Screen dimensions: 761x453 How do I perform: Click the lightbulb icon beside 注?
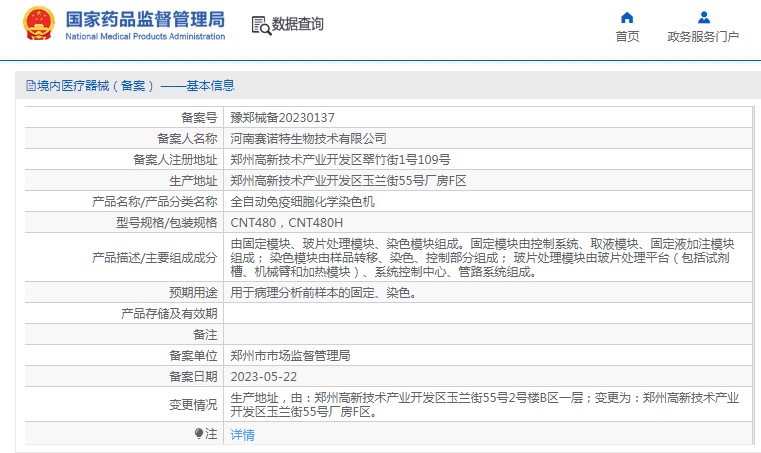pos(199,433)
